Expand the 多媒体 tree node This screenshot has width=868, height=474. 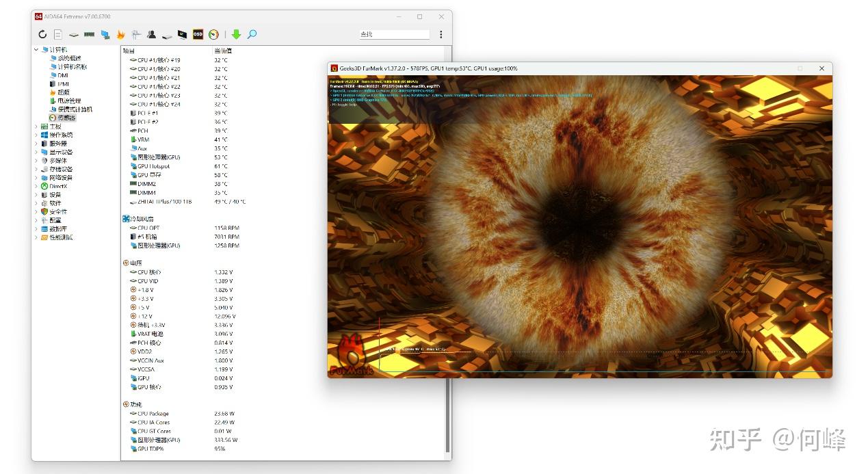[x=36, y=161]
